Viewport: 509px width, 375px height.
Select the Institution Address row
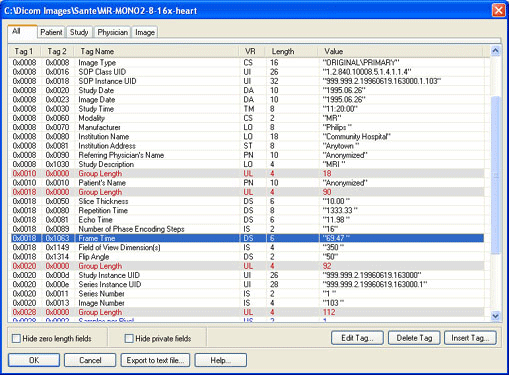(x=246, y=146)
